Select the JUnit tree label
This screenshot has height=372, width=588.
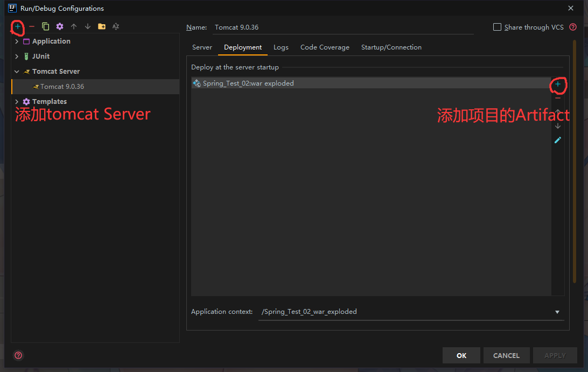coord(41,56)
